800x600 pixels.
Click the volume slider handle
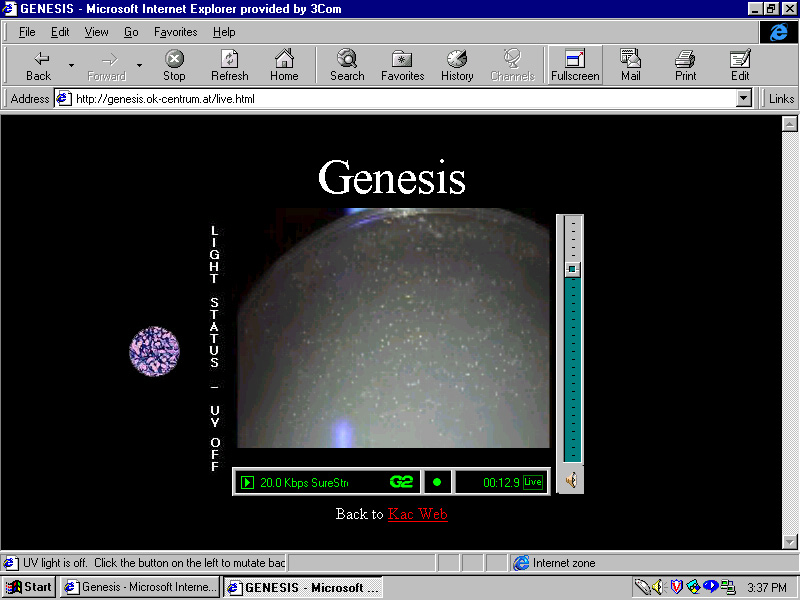click(x=572, y=269)
